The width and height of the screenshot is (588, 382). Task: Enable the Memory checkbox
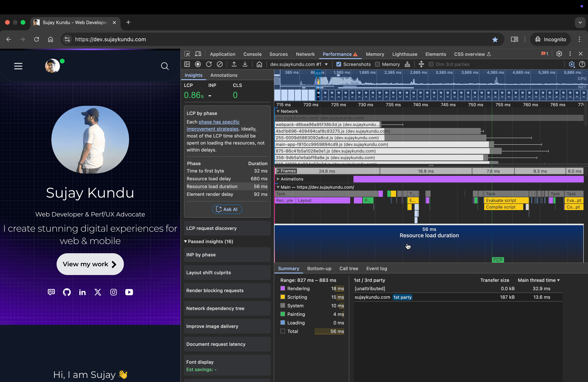pos(377,64)
